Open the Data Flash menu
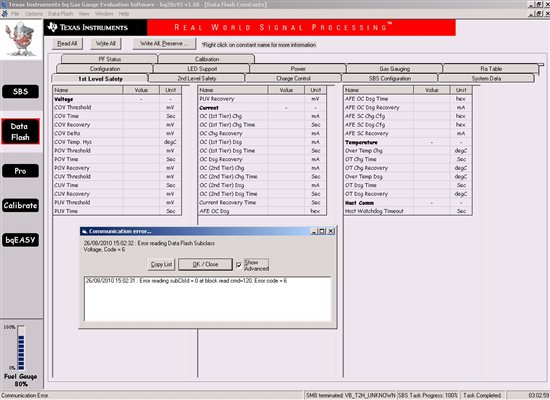This screenshot has width=550, height=400. pyautogui.click(x=60, y=14)
